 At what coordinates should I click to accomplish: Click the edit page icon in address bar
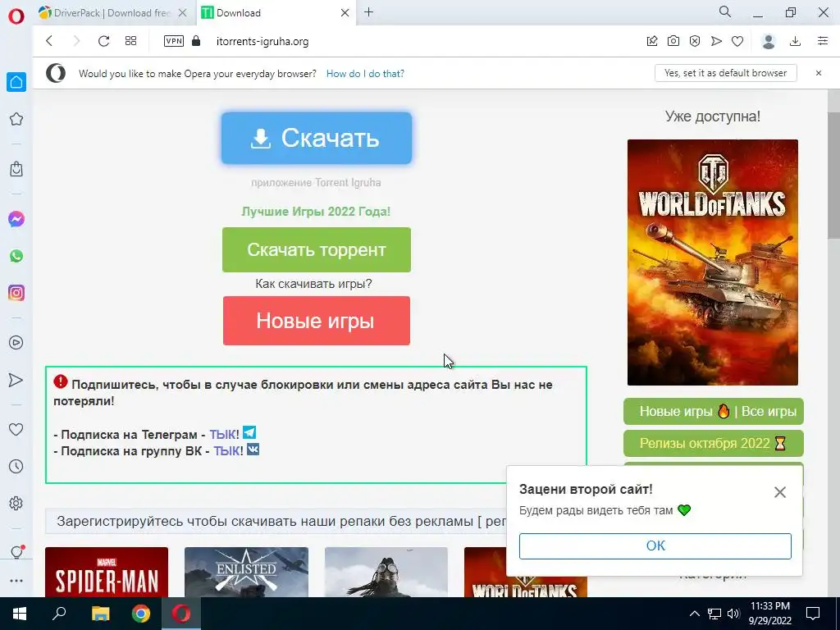pos(652,41)
